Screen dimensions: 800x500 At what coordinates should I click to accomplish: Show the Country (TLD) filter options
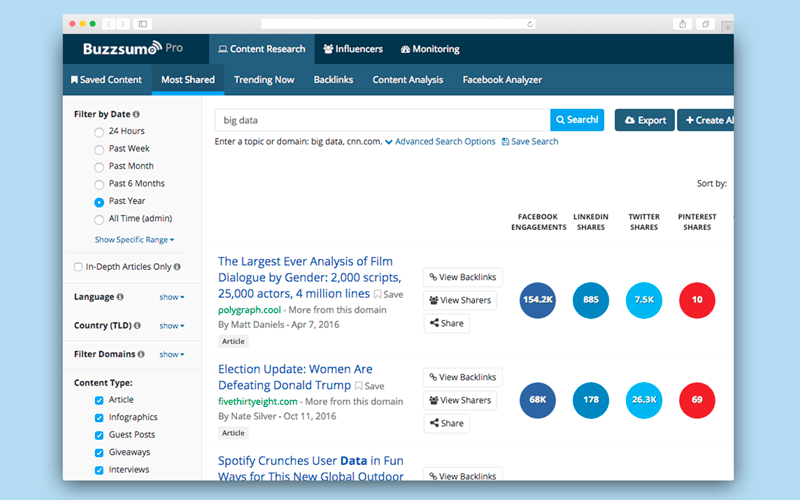pos(172,326)
